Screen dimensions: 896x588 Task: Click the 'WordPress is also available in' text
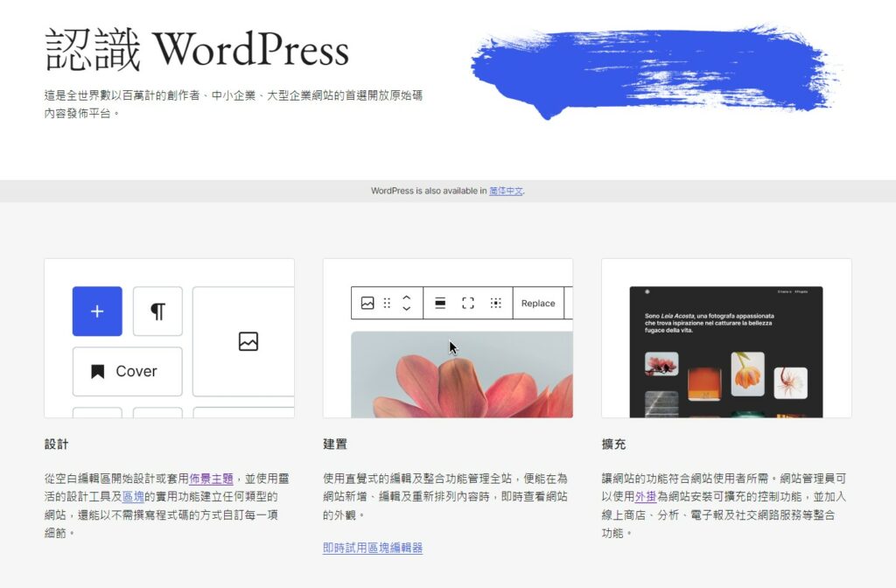tap(429, 191)
